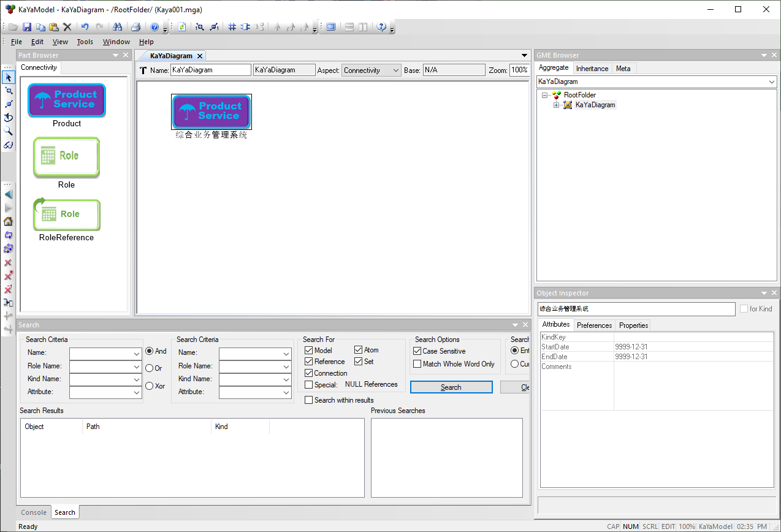
Task: Switch to the Inheritance tab
Action: (x=592, y=69)
